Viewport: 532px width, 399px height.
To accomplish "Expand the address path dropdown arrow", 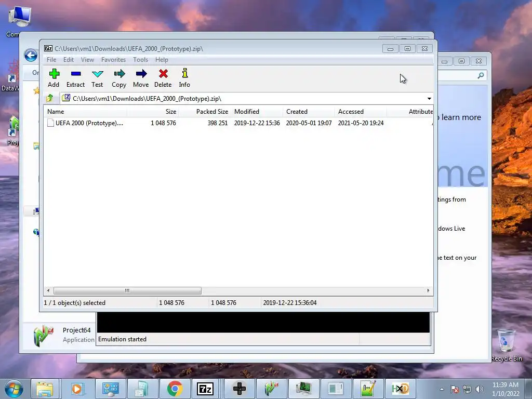I will coord(429,99).
